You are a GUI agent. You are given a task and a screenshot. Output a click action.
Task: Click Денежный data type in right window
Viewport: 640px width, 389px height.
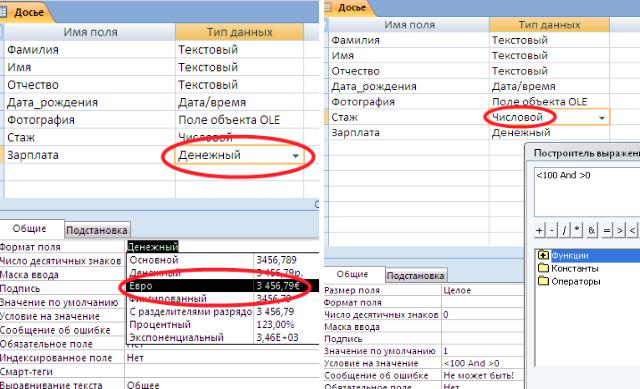click(x=521, y=133)
